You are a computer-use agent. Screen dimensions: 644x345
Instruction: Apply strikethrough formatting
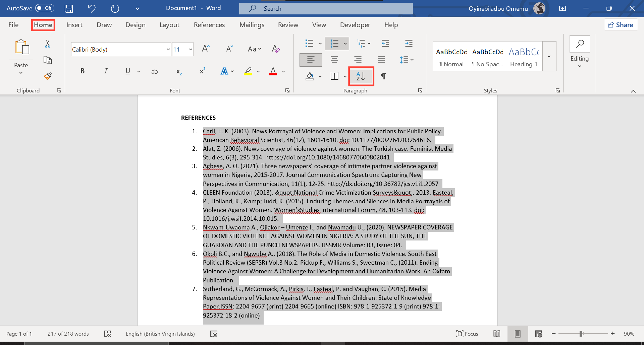point(154,71)
